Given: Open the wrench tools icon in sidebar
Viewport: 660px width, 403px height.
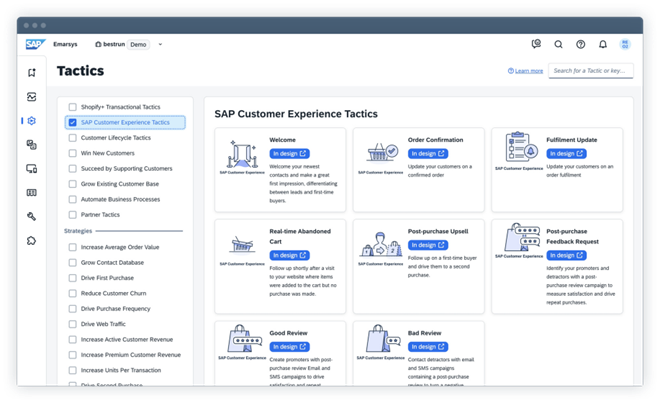Looking at the screenshot, I should [x=32, y=216].
